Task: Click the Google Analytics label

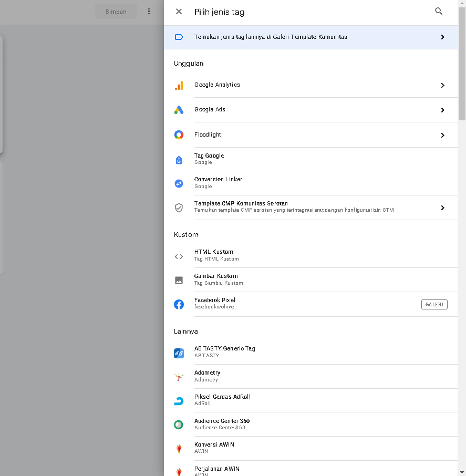Action: pos(217,85)
